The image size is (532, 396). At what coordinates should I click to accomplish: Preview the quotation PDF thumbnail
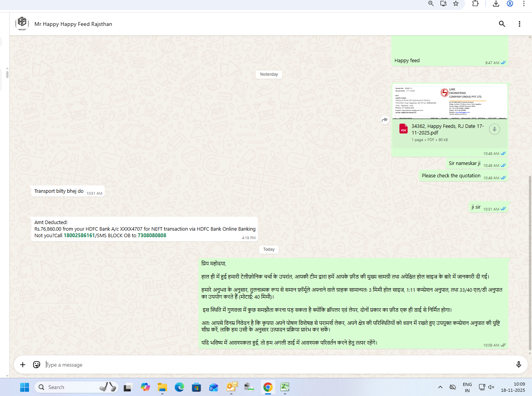click(x=449, y=102)
